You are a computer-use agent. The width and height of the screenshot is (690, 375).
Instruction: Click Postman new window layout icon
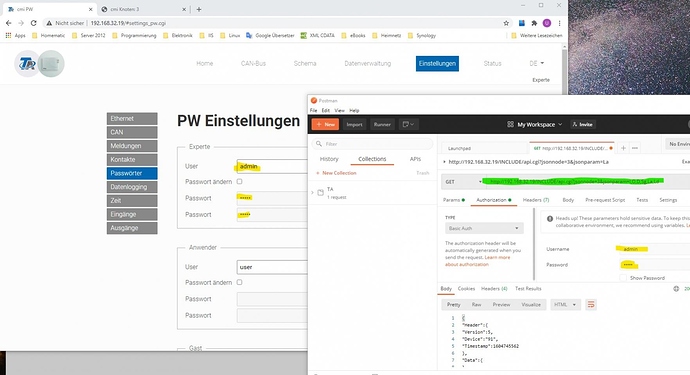tap(408, 125)
